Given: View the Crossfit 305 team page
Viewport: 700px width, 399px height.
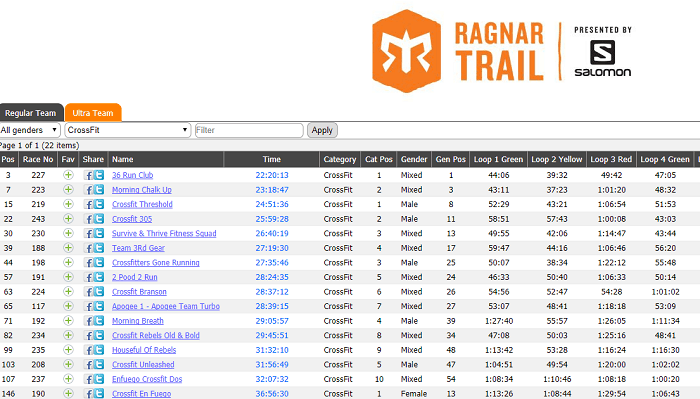Looking at the screenshot, I should (x=132, y=219).
